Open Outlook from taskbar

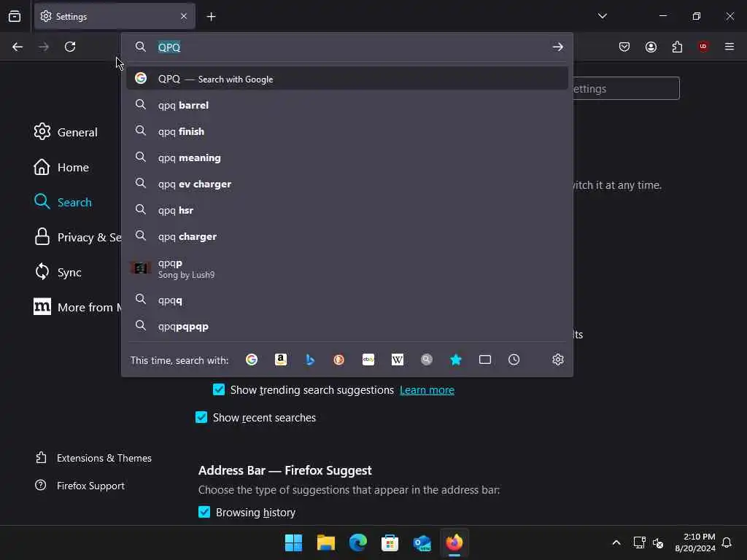[422, 542]
